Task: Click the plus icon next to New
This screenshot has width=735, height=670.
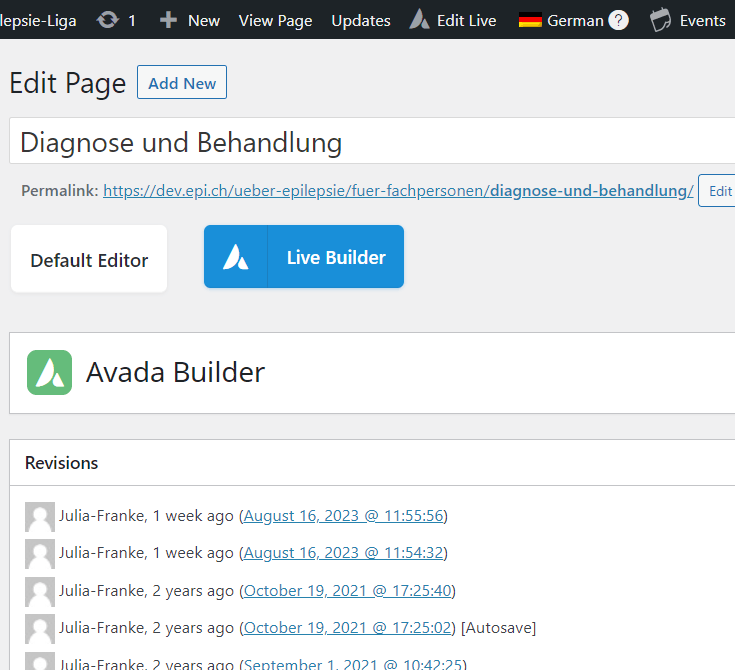Action: coord(168,20)
